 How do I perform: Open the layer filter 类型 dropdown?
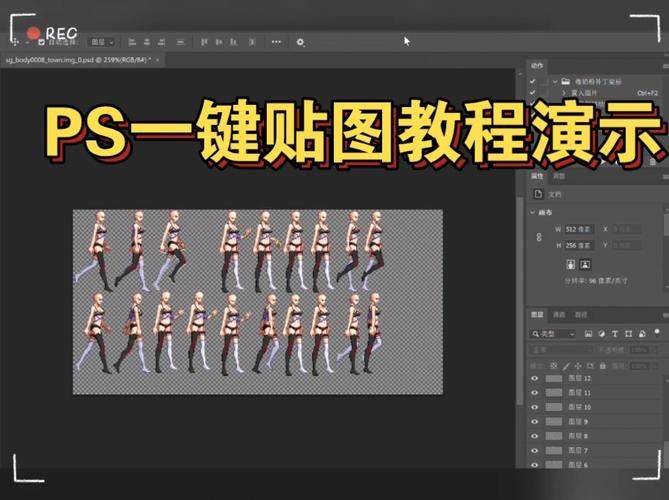(553, 334)
